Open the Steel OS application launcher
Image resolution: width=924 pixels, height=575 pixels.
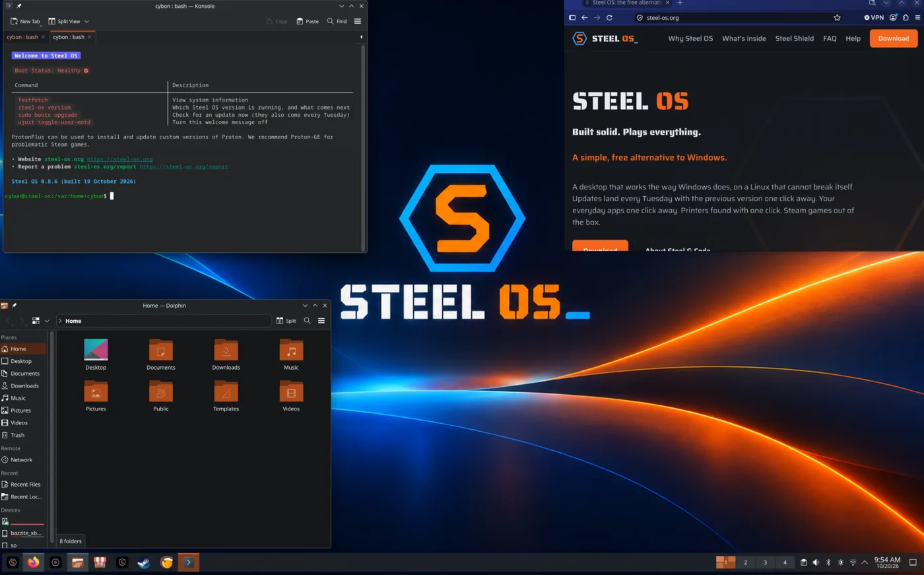[12, 562]
